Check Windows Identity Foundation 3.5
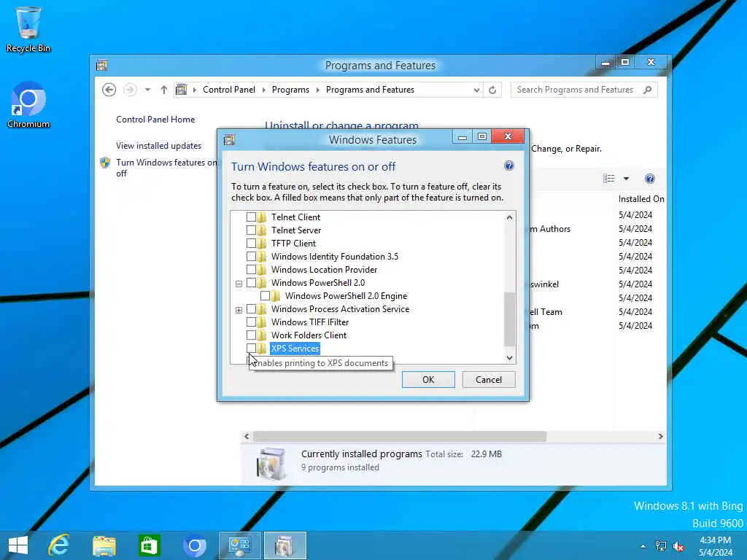The height and width of the screenshot is (560, 747). coord(251,256)
